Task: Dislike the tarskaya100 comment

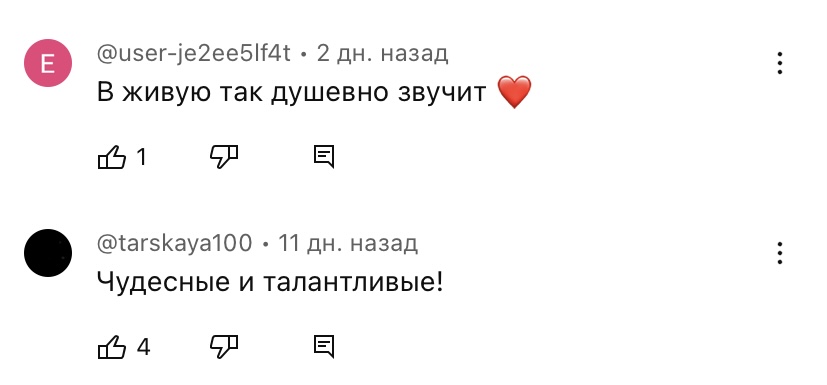Action: click(x=224, y=347)
